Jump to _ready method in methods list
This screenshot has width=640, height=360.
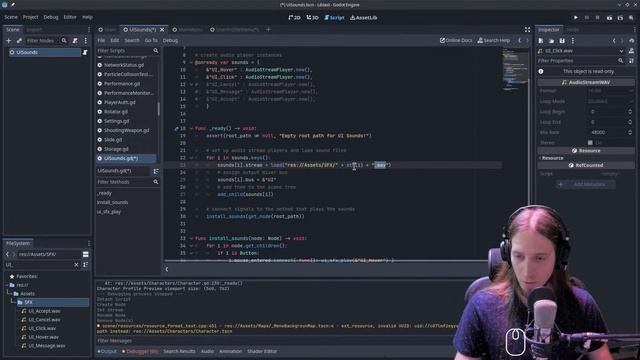[x=104, y=193]
